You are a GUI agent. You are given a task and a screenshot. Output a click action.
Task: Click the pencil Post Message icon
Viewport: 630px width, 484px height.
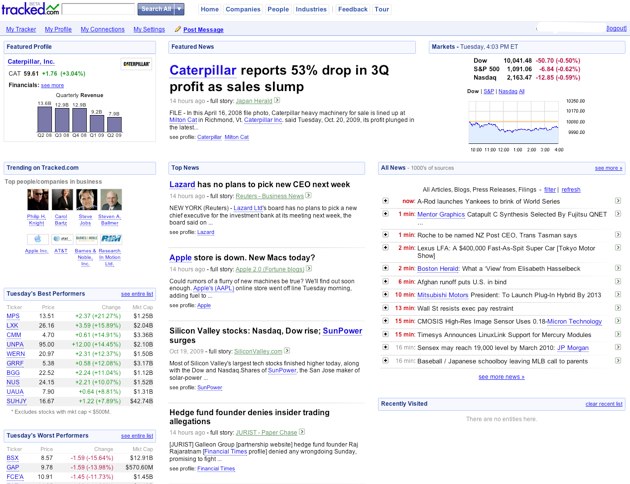click(178, 29)
